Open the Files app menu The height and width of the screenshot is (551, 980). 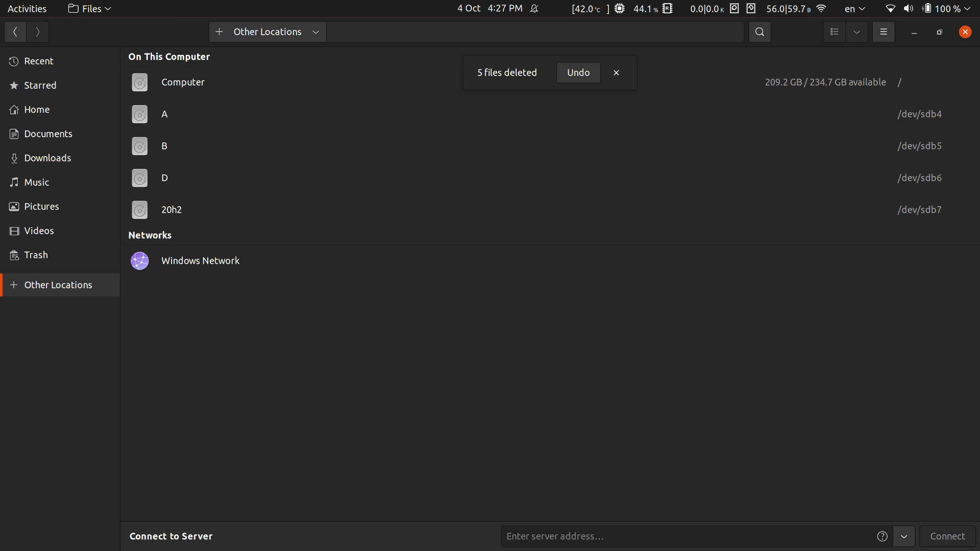pos(90,9)
